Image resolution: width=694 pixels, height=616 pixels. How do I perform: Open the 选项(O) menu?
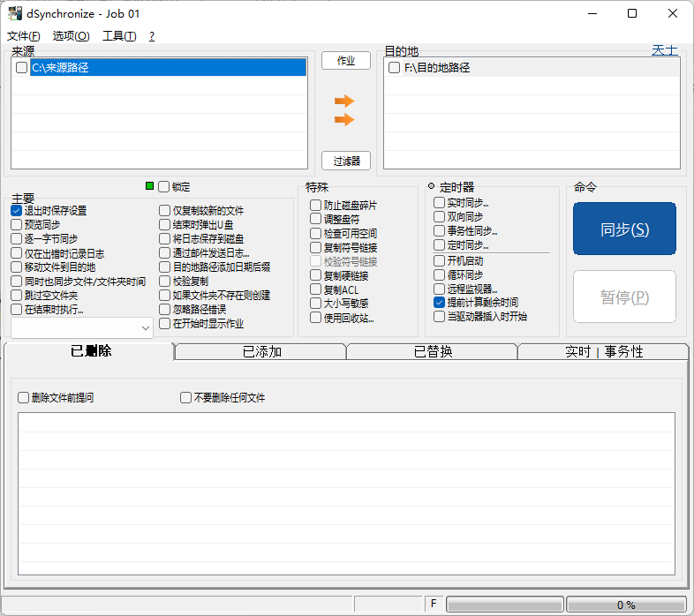pos(71,36)
